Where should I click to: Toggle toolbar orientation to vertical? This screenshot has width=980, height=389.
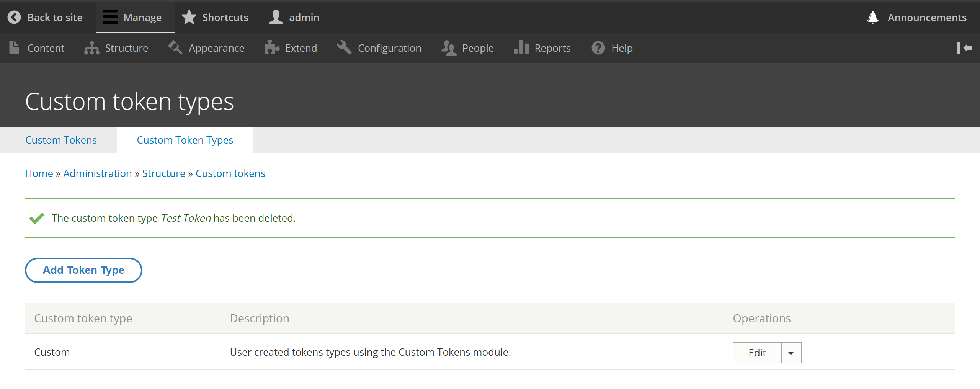coord(964,48)
